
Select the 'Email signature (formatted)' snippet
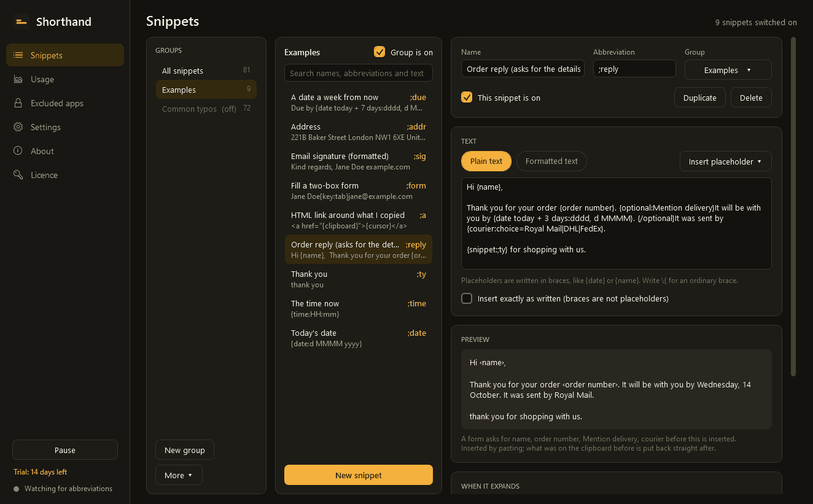(x=359, y=161)
